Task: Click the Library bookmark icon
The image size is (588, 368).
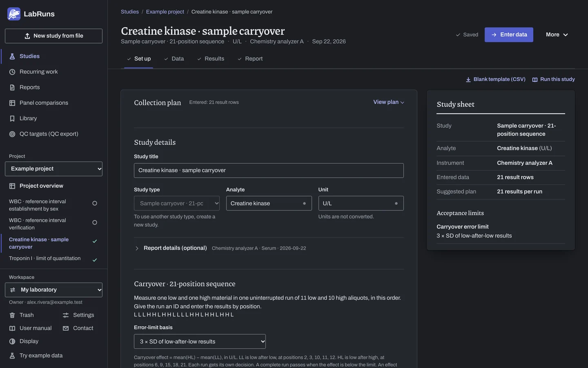Action: click(12, 119)
